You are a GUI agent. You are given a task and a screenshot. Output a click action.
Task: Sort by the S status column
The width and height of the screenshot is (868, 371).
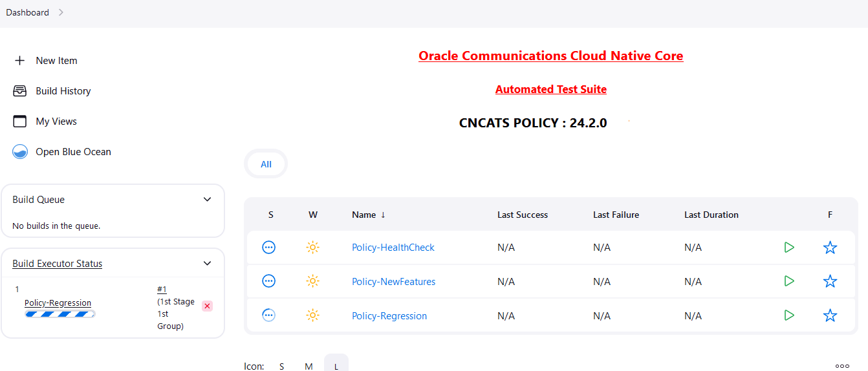[x=271, y=215]
